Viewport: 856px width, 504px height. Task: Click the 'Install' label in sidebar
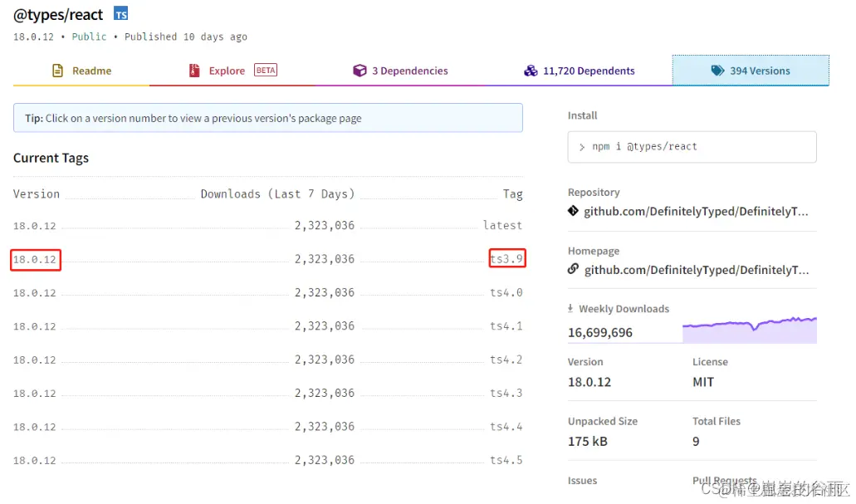[582, 115]
